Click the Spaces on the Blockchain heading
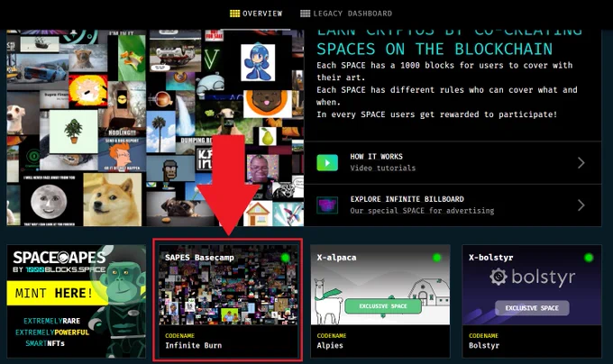 pyautogui.click(x=435, y=50)
